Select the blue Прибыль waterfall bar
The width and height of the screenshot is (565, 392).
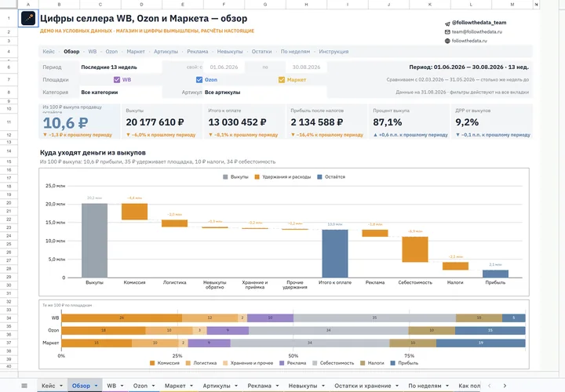495,274
